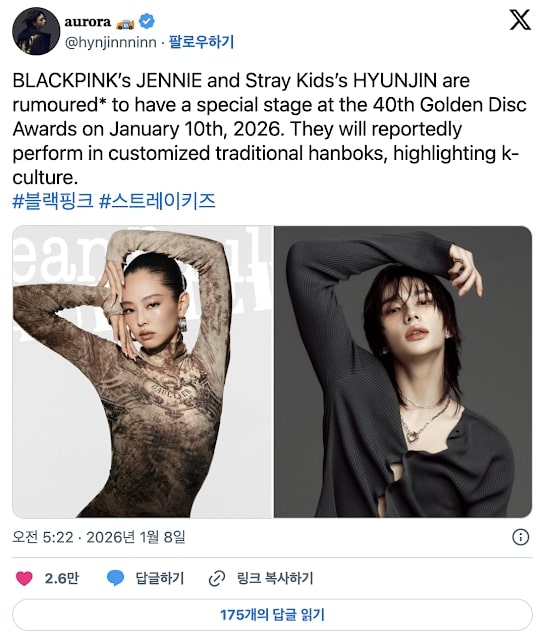Screen dimensions: 543x640
Task: Open the right photo of Hyunjin
Action: click(403, 371)
